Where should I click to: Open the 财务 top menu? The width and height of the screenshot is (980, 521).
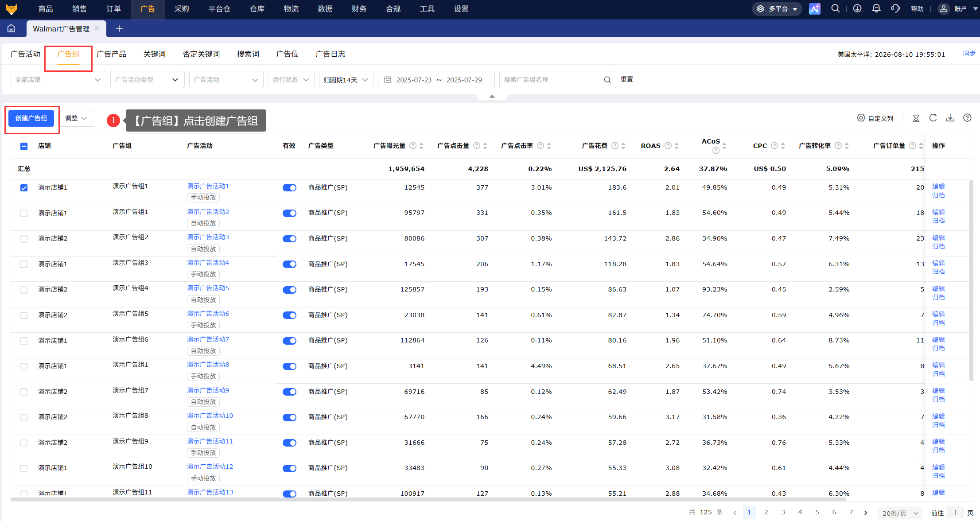point(359,9)
